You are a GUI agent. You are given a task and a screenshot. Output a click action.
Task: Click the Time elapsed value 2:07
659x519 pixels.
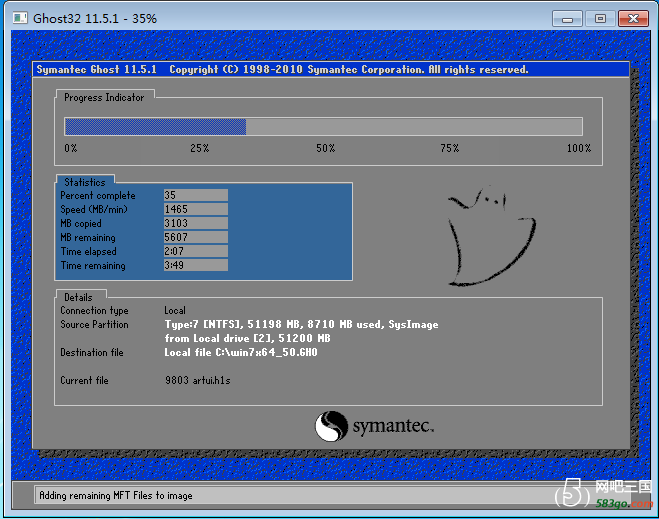196,251
